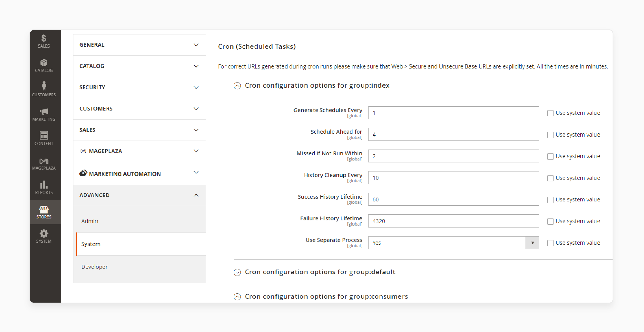Click the SECURITY section heading
Screen dimensions: 644x332
tap(92, 87)
